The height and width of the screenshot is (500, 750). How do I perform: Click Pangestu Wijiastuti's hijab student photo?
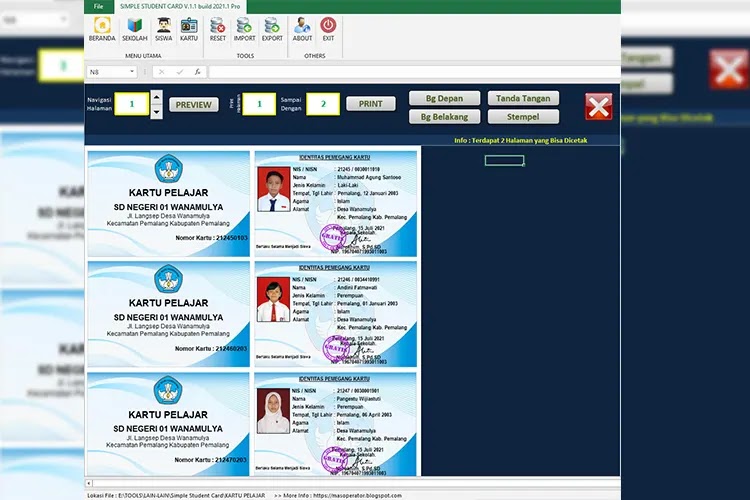tap(274, 411)
